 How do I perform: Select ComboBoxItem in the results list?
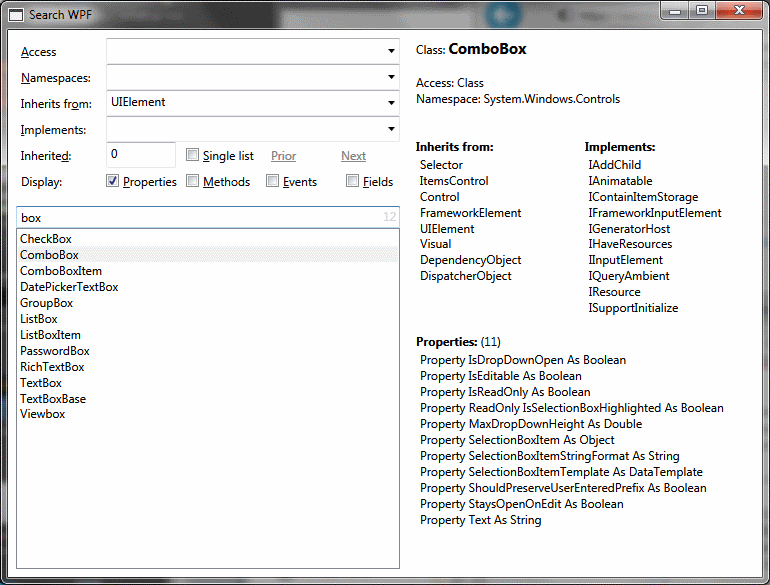point(207,271)
